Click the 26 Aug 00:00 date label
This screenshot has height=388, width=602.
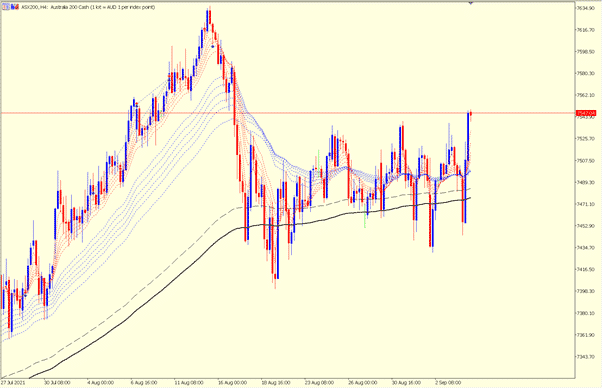point(363,383)
